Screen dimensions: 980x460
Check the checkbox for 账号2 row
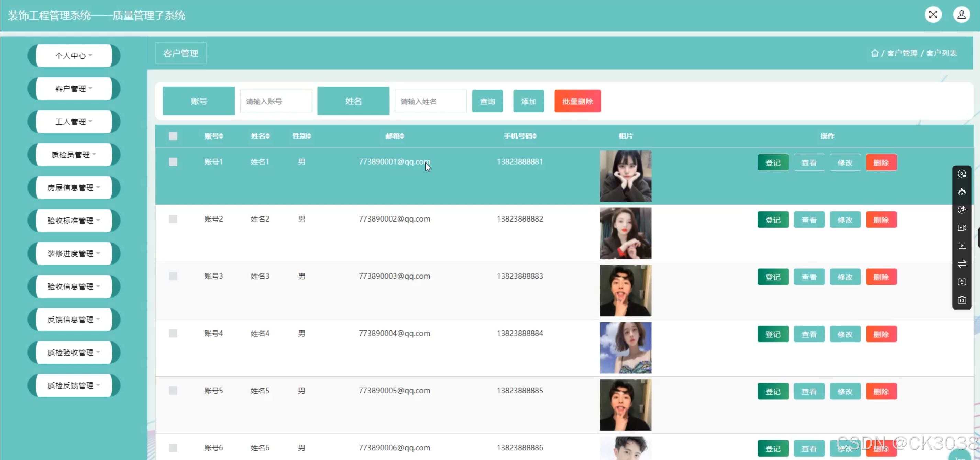click(x=173, y=219)
